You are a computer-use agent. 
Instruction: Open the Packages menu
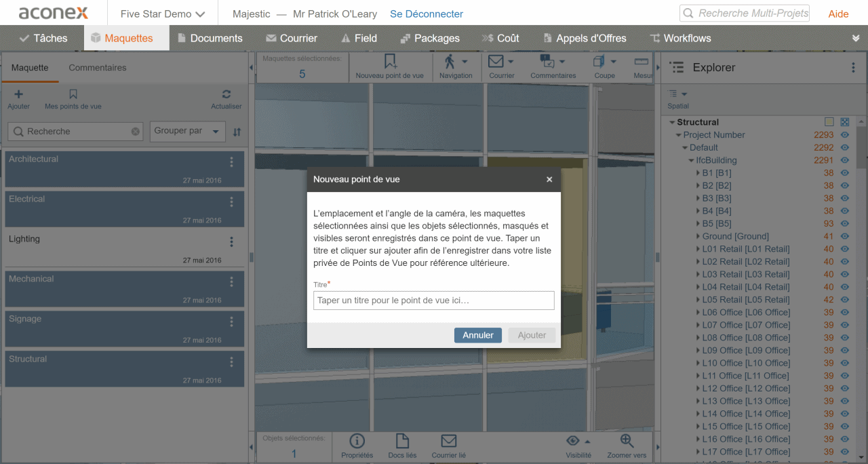[x=430, y=38]
